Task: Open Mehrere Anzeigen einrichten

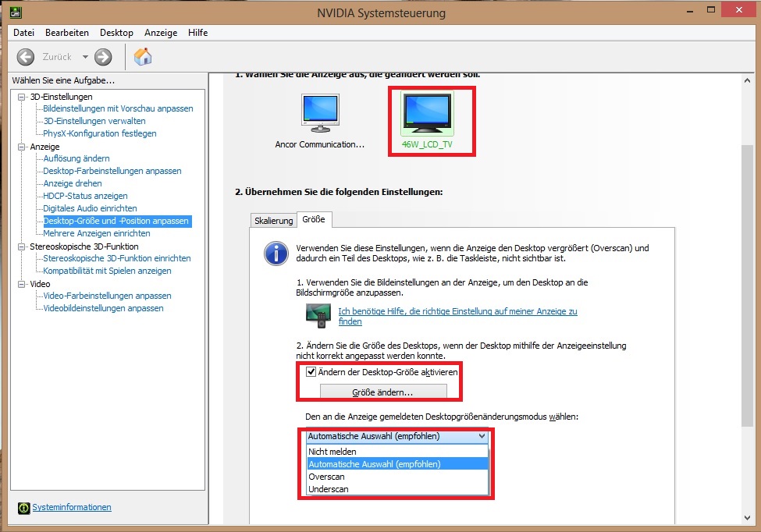Action: pos(97,233)
